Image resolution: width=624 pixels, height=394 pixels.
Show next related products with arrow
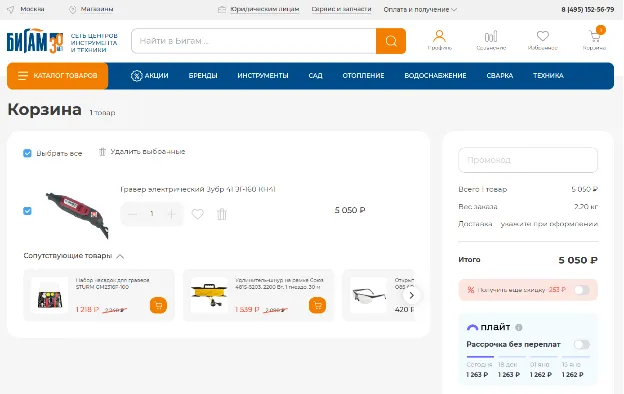[411, 295]
